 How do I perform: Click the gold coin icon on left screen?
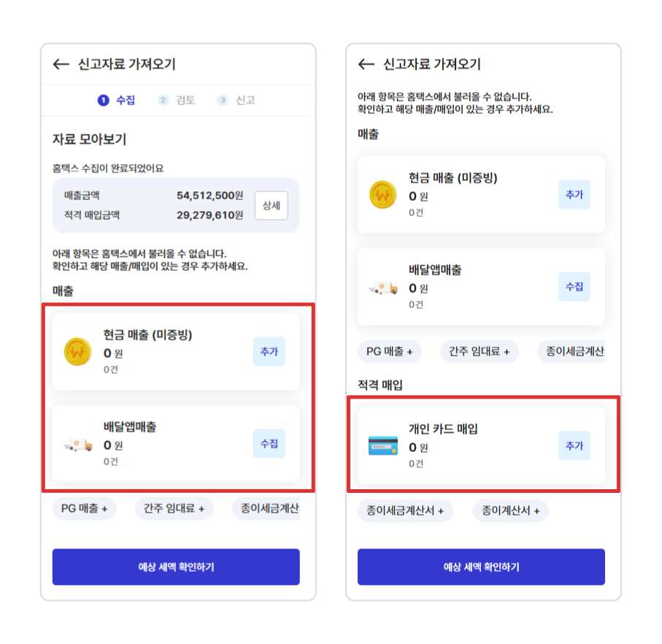pyautogui.click(x=77, y=352)
